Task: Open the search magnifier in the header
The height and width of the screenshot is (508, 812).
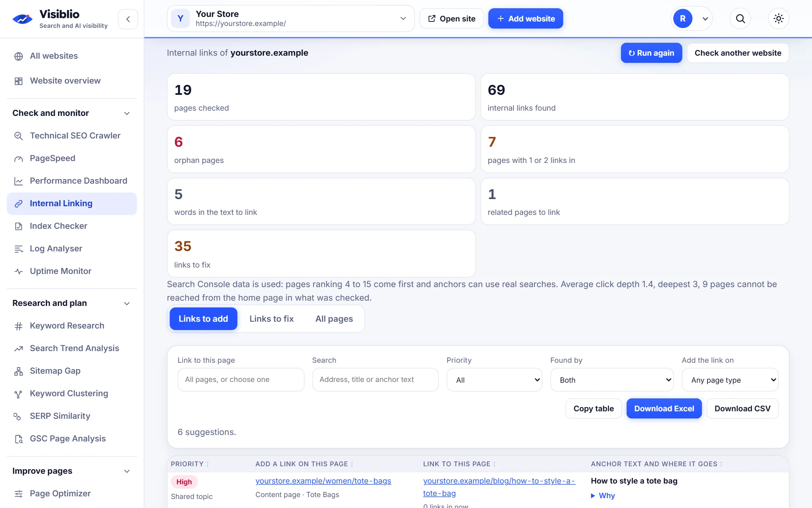Action: coord(740,18)
